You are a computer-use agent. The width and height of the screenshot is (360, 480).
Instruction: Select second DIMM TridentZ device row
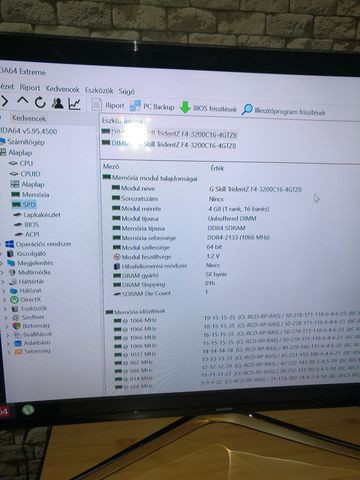169,144
